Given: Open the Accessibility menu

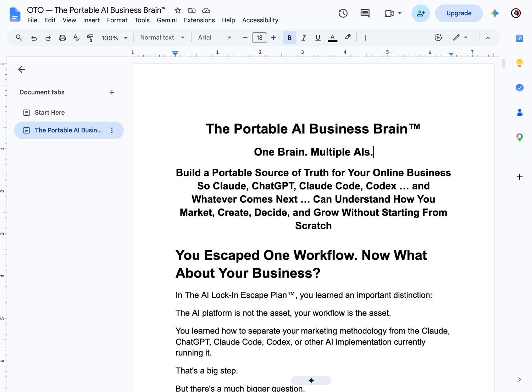Looking at the screenshot, I should tap(260, 20).
